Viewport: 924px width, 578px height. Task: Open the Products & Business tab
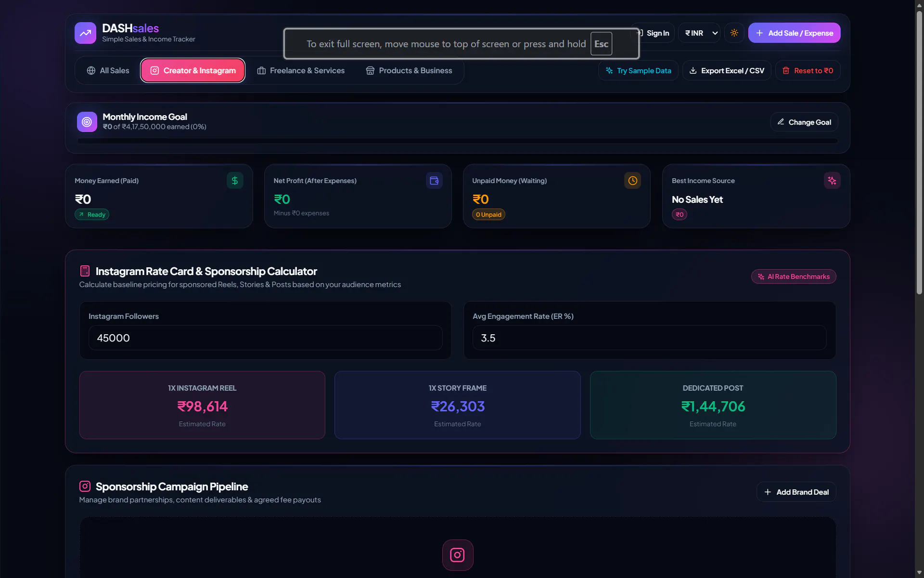tap(409, 70)
